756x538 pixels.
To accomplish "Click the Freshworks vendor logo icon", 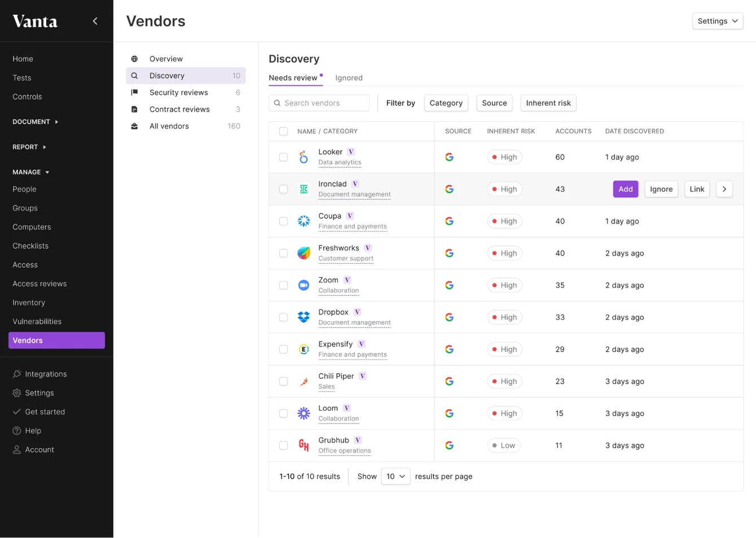I will pos(304,253).
